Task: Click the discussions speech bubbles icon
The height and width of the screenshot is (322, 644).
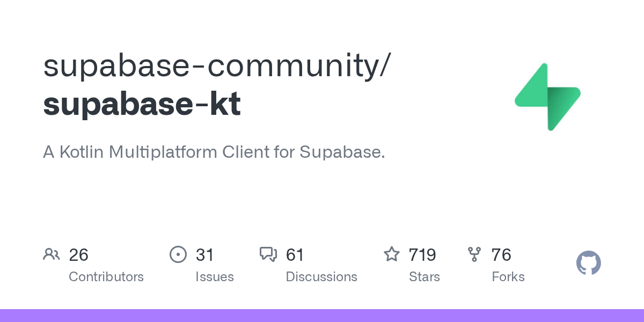Action: (x=268, y=254)
